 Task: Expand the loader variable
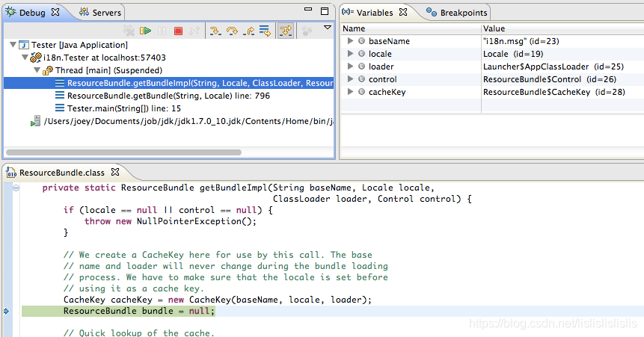point(350,66)
